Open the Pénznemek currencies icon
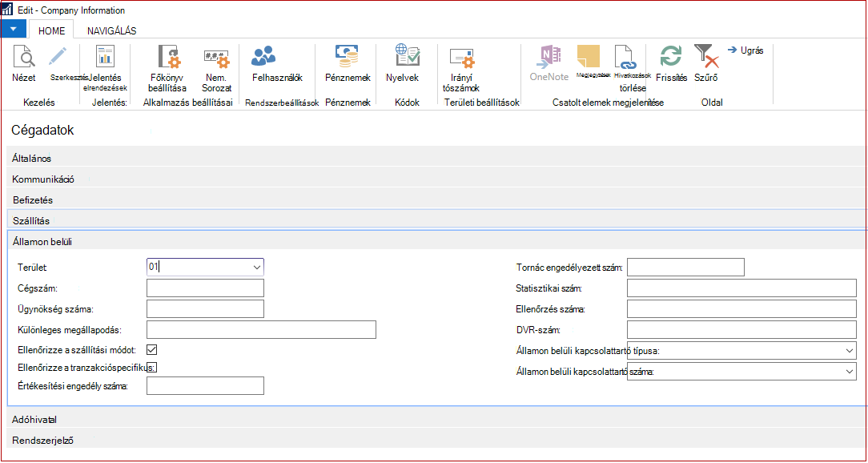The width and height of the screenshot is (868, 463). pyautogui.click(x=347, y=57)
